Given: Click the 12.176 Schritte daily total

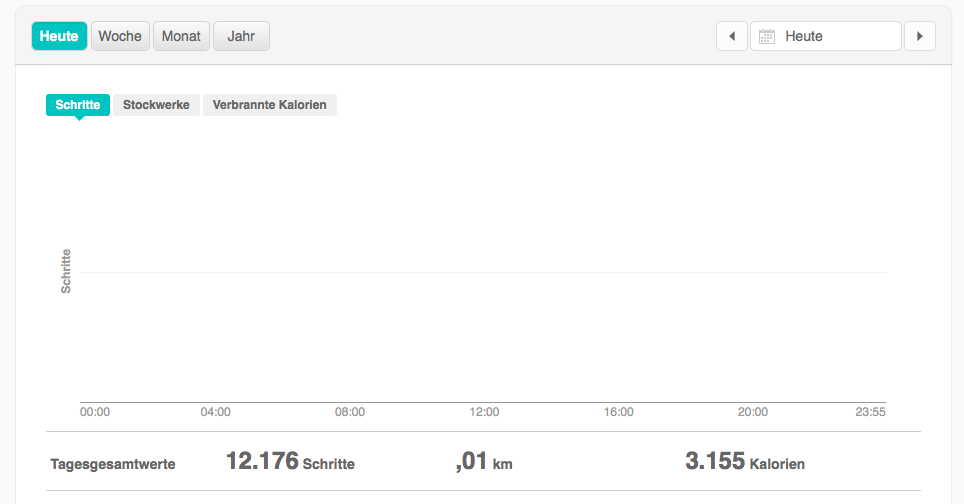Looking at the screenshot, I should [290, 462].
